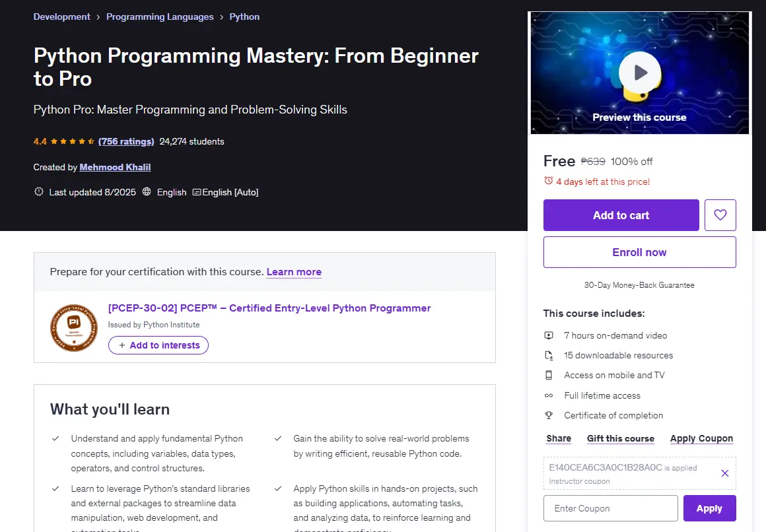766x532 pixels.
Task: Click the checkmark beside Apply Python skills in hands-on
Action: (278, 488)
